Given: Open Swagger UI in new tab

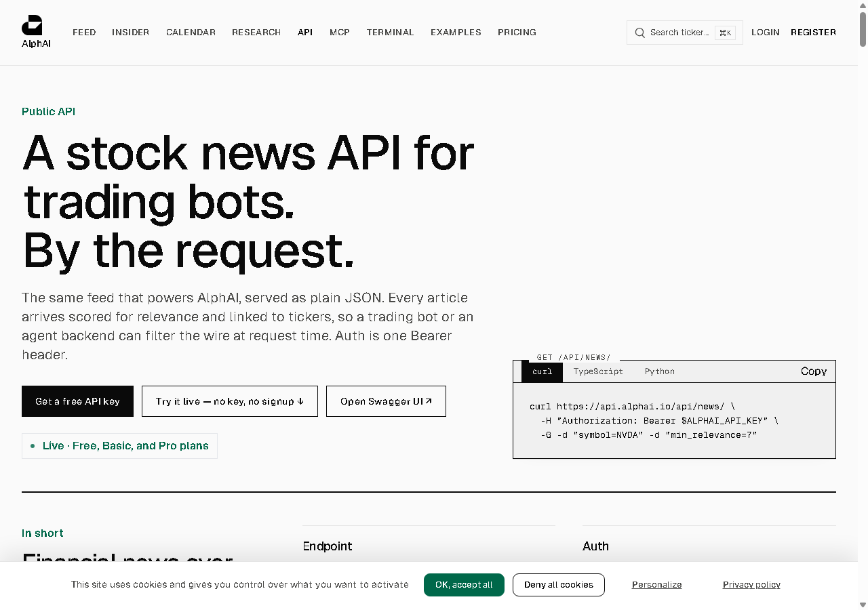Looking at the screenshot, I should point(386,401).
